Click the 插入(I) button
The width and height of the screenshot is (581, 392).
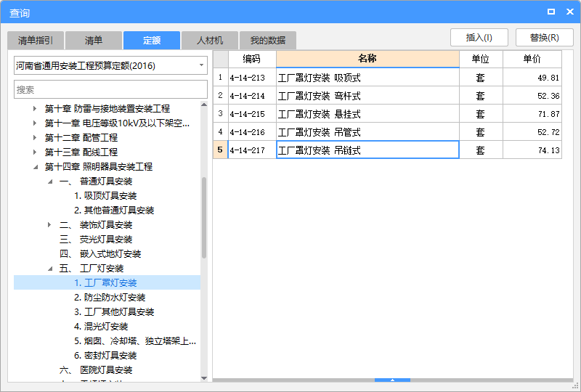click(x=479, y=38)
